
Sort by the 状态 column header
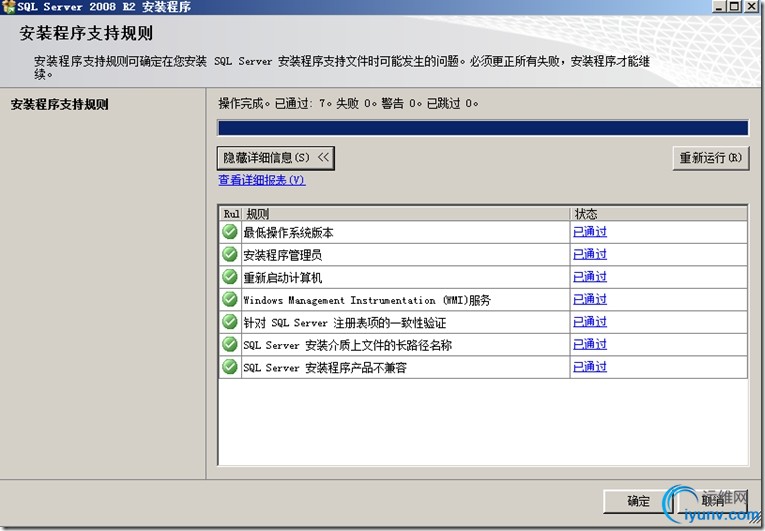click(658, 214)
